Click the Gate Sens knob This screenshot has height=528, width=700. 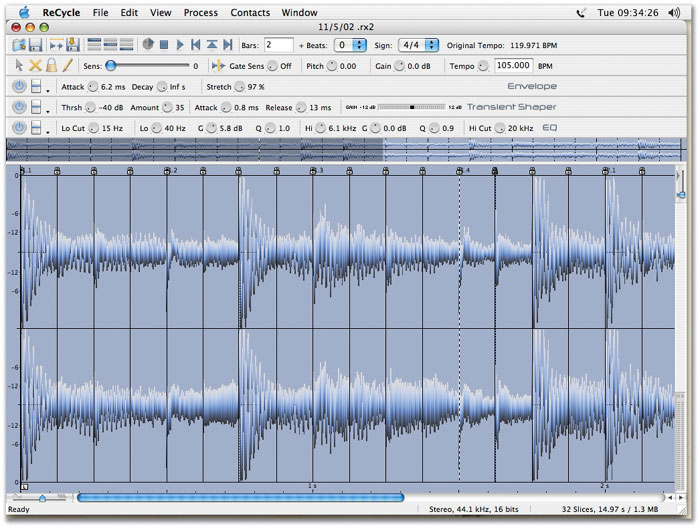click(272, 66)
